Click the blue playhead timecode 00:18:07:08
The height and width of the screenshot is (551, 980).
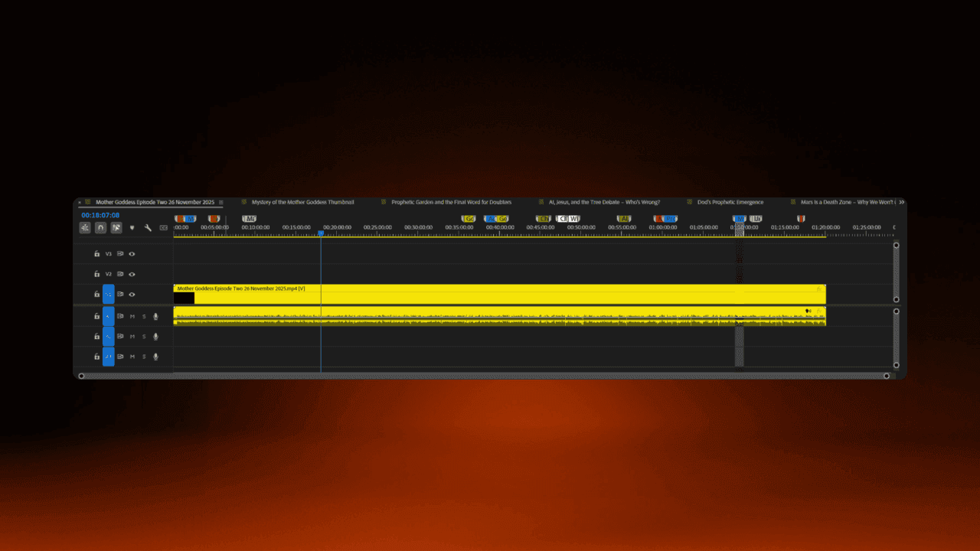pyautogui.click(x=100, y=215)
